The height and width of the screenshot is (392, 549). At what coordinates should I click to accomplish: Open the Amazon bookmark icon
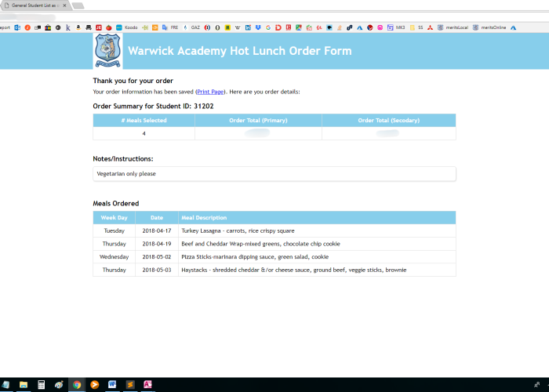click(x=78, y=27)
